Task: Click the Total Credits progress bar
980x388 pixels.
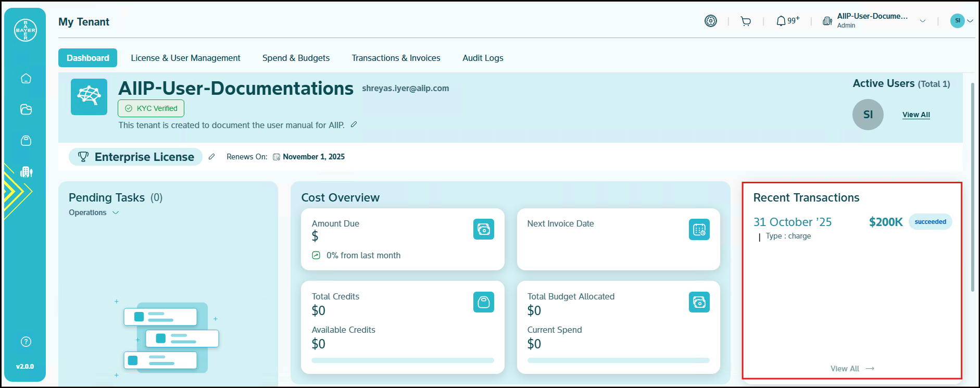Action: point(403,360)
